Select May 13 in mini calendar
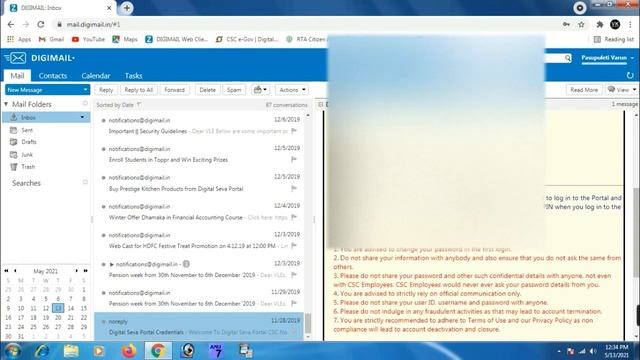The image size is (640, 360). (58, 308)
